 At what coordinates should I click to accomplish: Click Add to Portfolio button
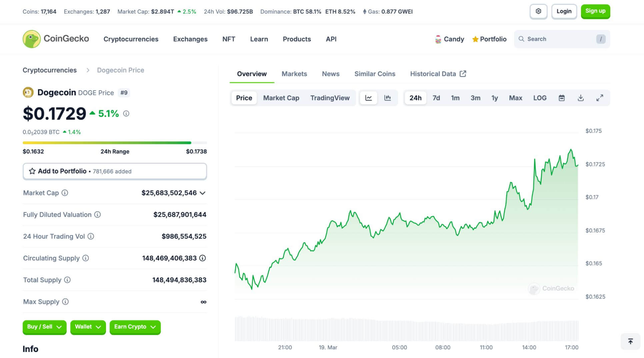pyautogui.click(x=115, y=171)
